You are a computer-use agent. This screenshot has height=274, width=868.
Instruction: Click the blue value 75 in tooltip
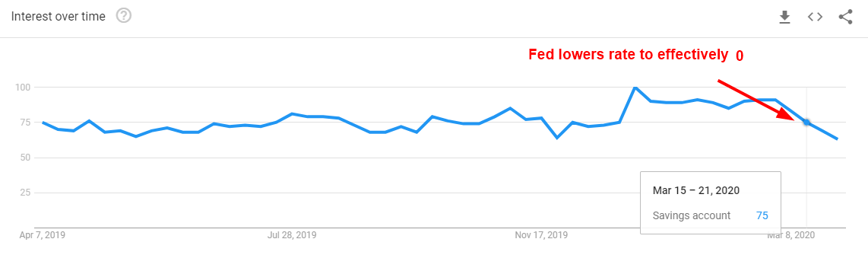click(x=762, y=215)
